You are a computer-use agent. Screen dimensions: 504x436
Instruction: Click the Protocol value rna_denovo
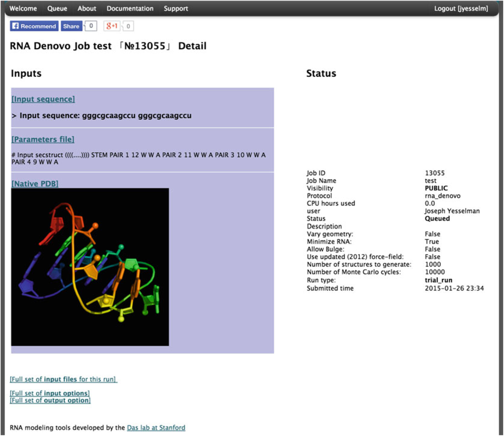(x=442, y=196)
